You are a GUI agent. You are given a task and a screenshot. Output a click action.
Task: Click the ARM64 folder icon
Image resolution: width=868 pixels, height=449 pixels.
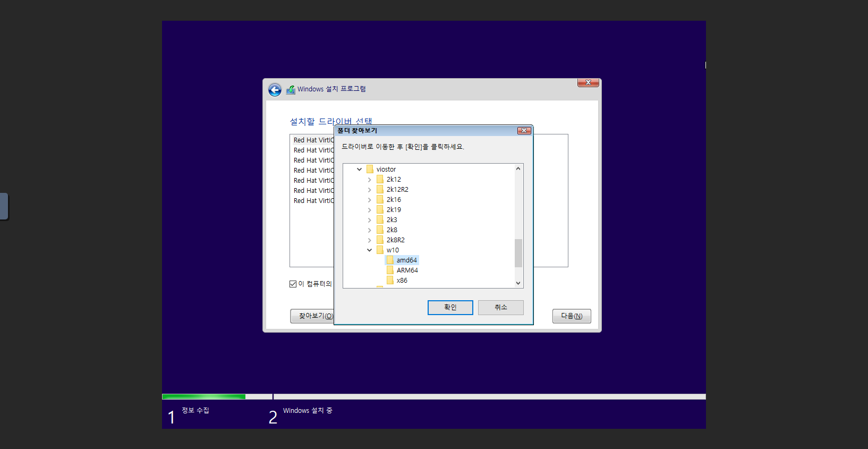point(390,270)
